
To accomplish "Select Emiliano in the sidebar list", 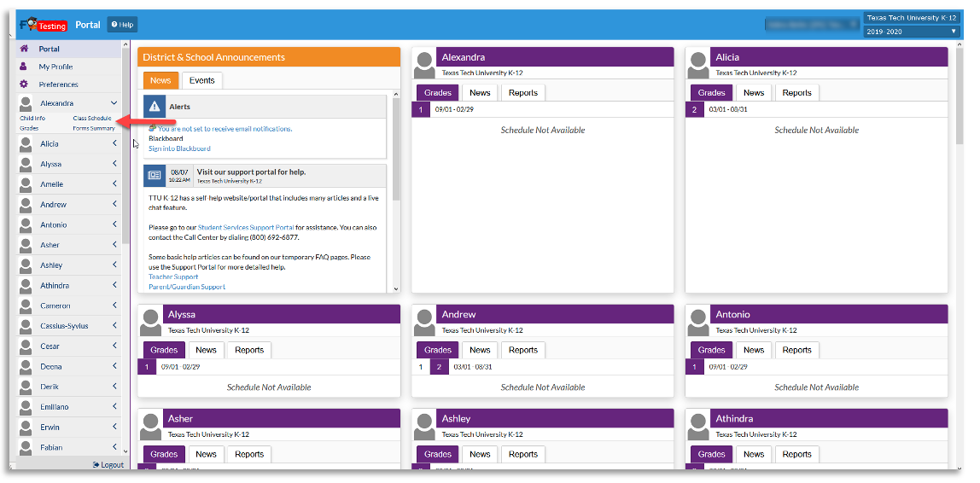I will (69, 407).
